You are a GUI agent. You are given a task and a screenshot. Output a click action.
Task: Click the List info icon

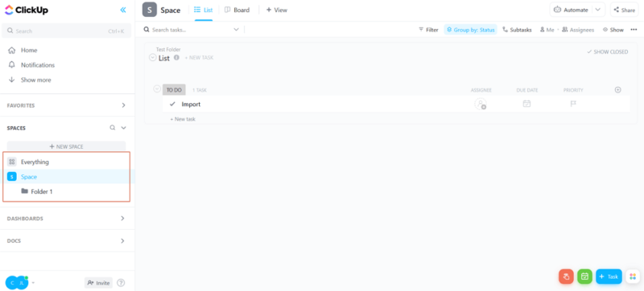(x=176, y=57)
